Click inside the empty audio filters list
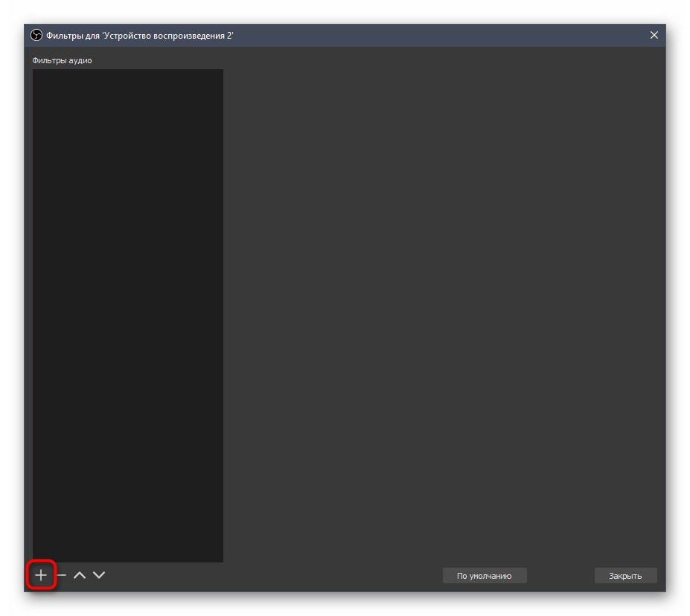 pyautogui.click(x=127, y=312)
